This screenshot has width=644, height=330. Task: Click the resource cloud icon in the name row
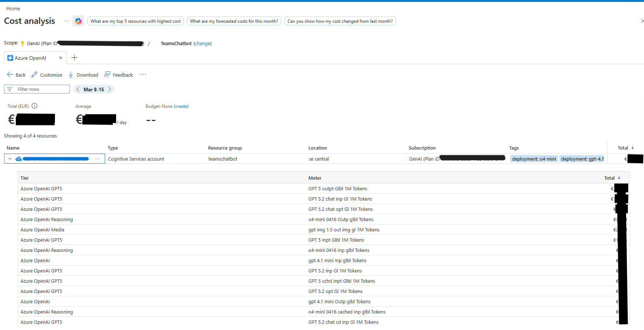19,159
